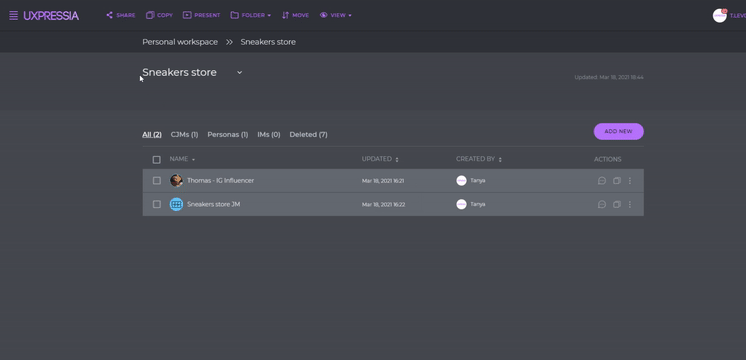The image size is (746, 360).
Task: Start Present mode from the toolbar
Action: point(187,15)
